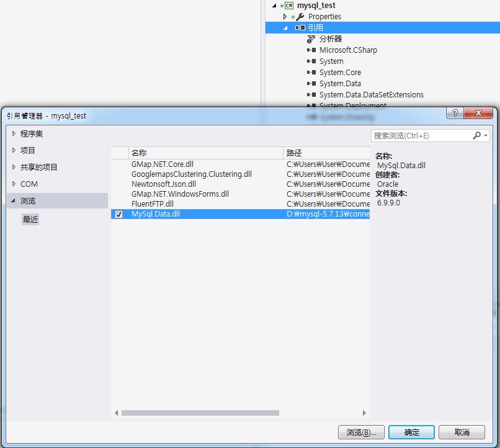Expand the 程序集 category
500x448 pixels.
pos(14,133)
